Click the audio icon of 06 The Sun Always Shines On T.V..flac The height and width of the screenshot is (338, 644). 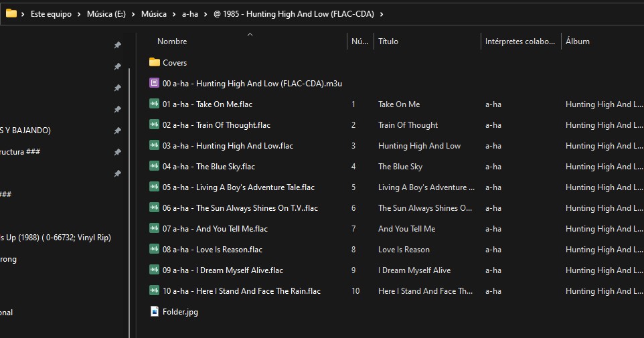tap(154, 207)
